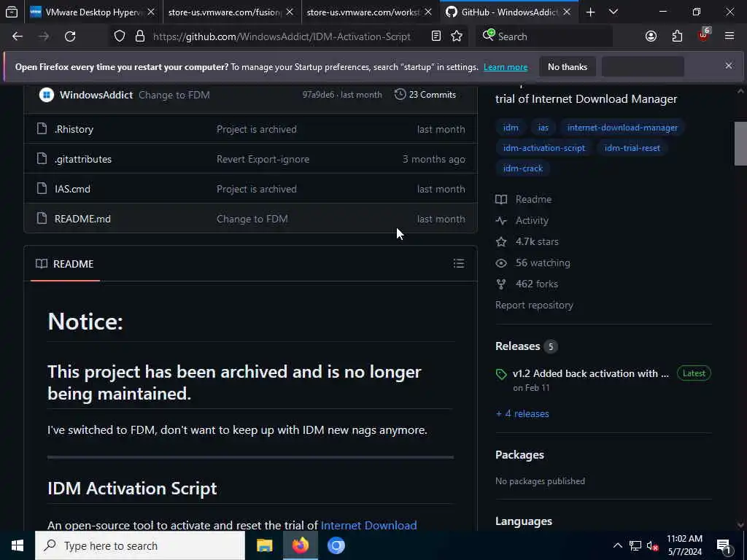Open the .gitattributes file

click(x=83, y=159)
